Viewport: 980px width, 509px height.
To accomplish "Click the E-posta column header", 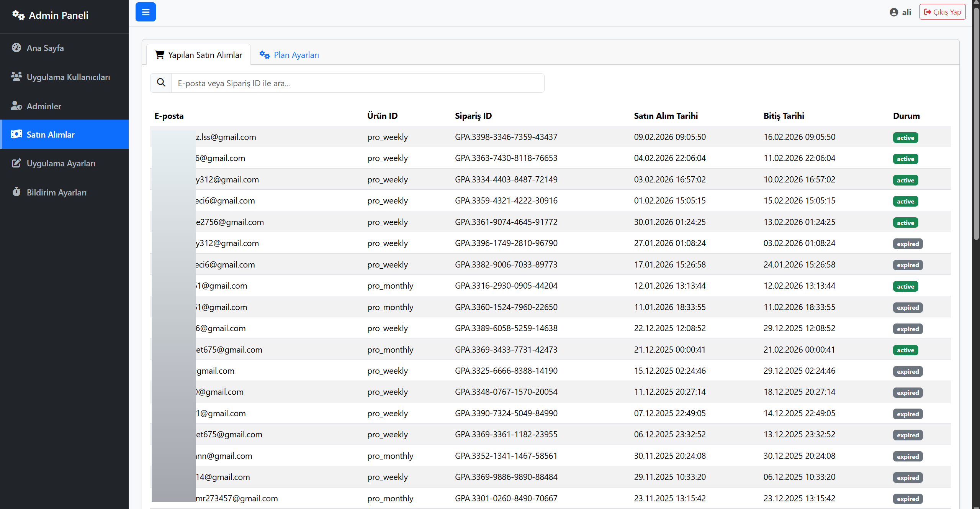I will tap(169, 116).
